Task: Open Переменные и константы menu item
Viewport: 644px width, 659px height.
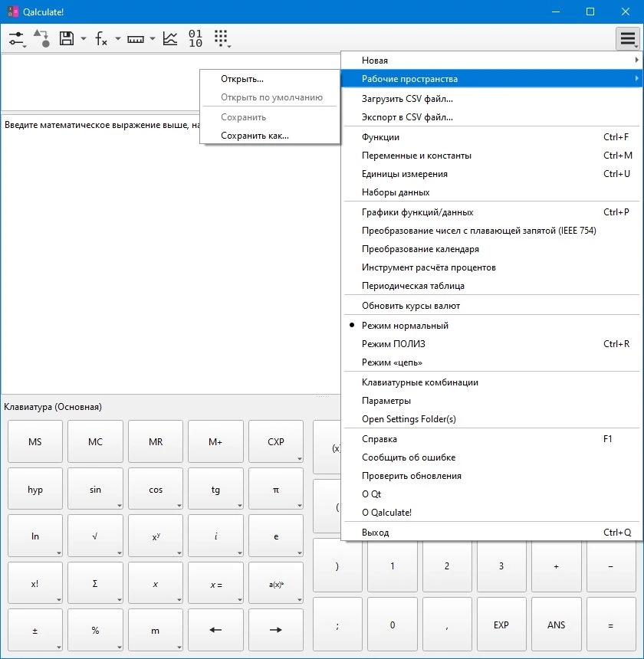Action: [x=491, y=156]
